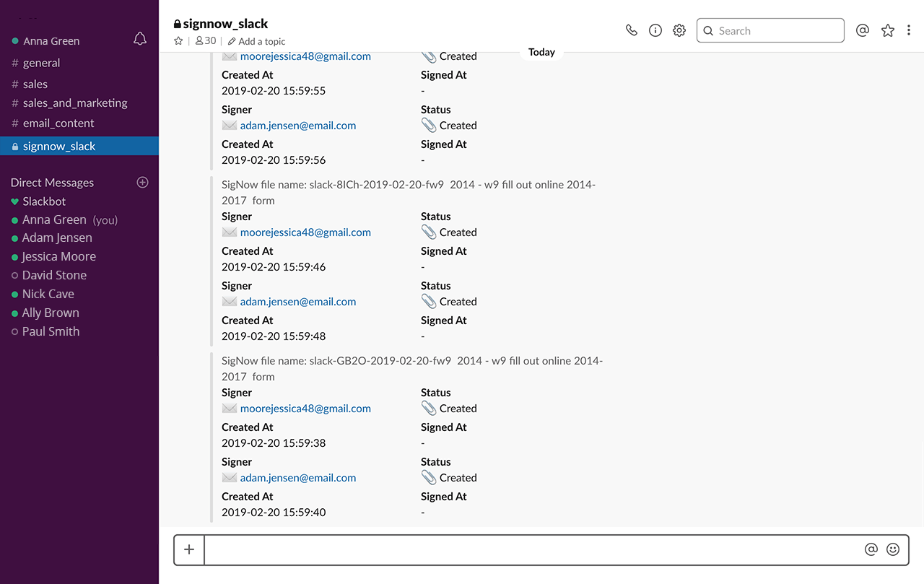Open mentions with @ icon in header
This screenshot has width=924, height=584.
click(x=862, y=30)
